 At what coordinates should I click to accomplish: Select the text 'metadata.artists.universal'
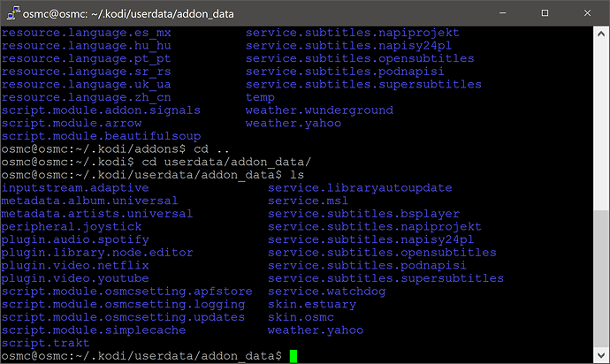[x=97, y=214]
